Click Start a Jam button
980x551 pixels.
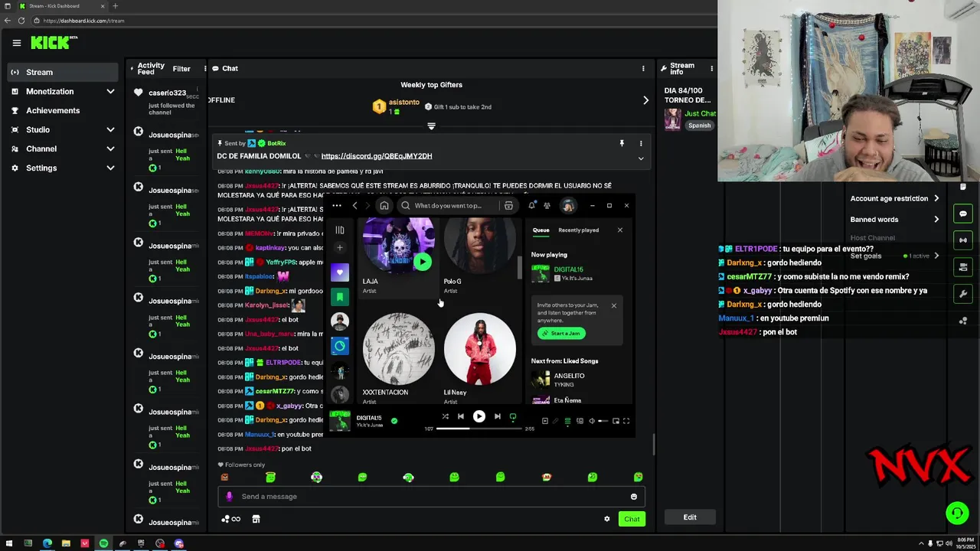[x=561, y=333]
